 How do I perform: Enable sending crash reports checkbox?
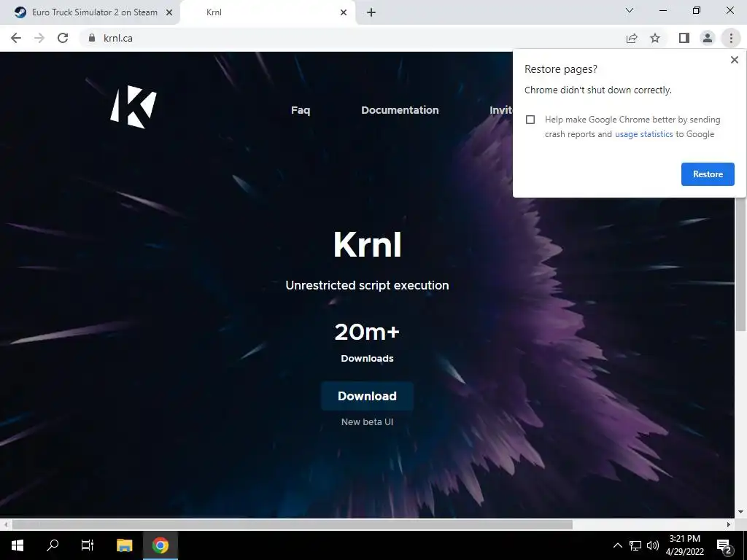530,120
